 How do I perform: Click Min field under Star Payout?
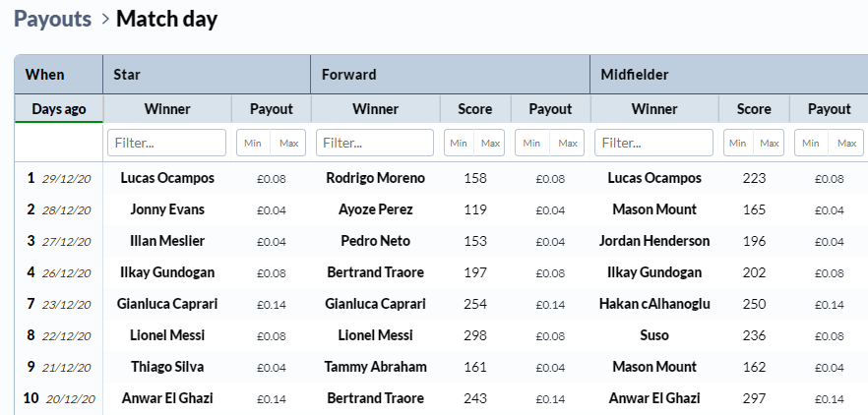(x=254, y=143)
